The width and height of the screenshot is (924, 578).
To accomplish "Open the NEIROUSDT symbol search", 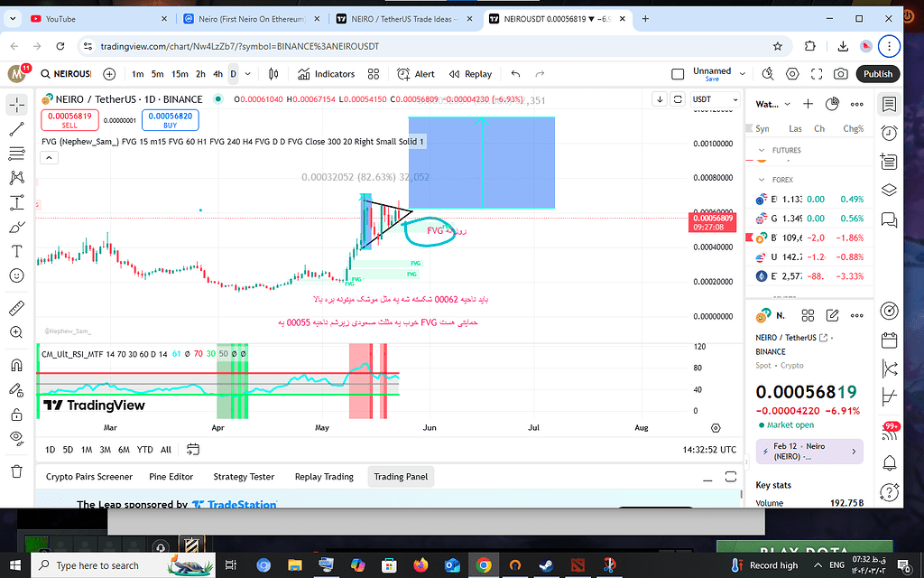I will pyautogui.click(x=66, y=74).
